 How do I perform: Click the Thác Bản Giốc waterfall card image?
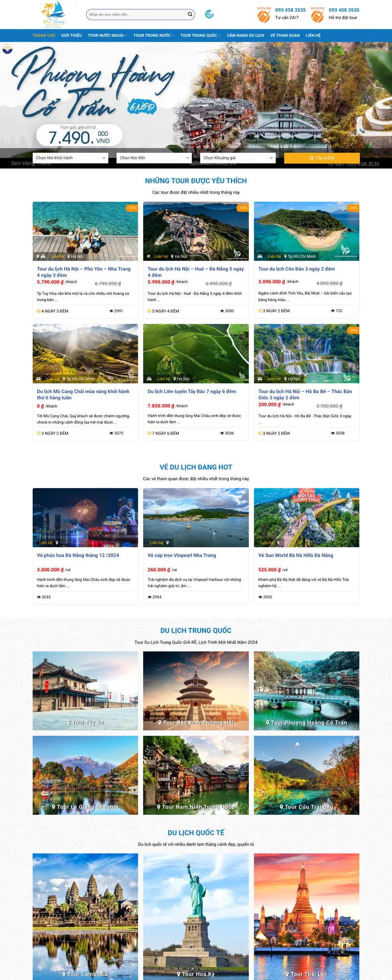(x=307, y=353)
